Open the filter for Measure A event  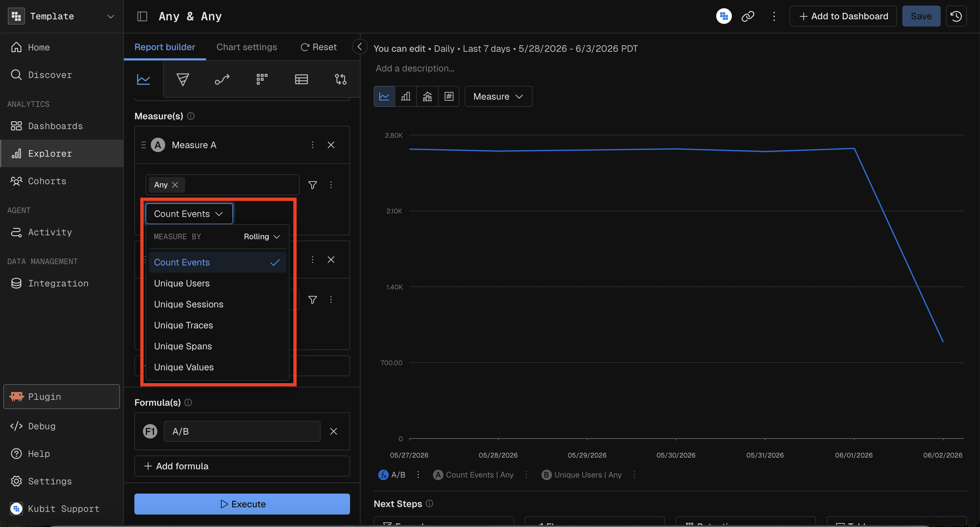[312, 185]
